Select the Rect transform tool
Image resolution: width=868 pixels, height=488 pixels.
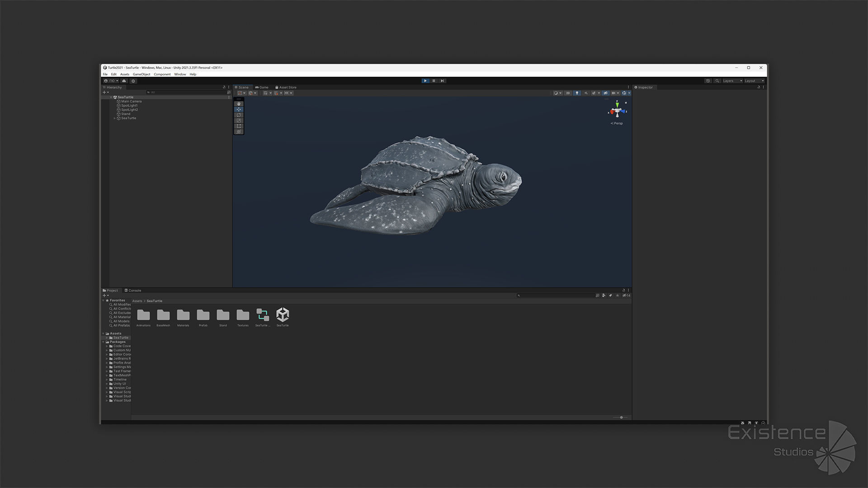coord(239,126)
